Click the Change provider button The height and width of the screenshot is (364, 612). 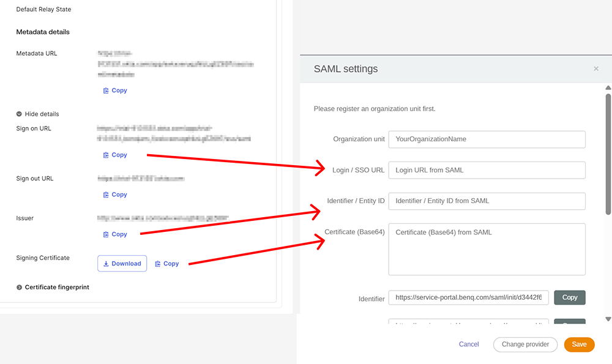coord(525,344)
